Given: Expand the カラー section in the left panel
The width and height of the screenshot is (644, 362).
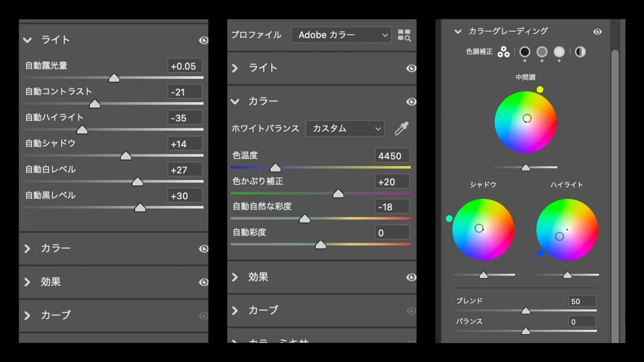Looking at the screenshot, I should 27,248.
